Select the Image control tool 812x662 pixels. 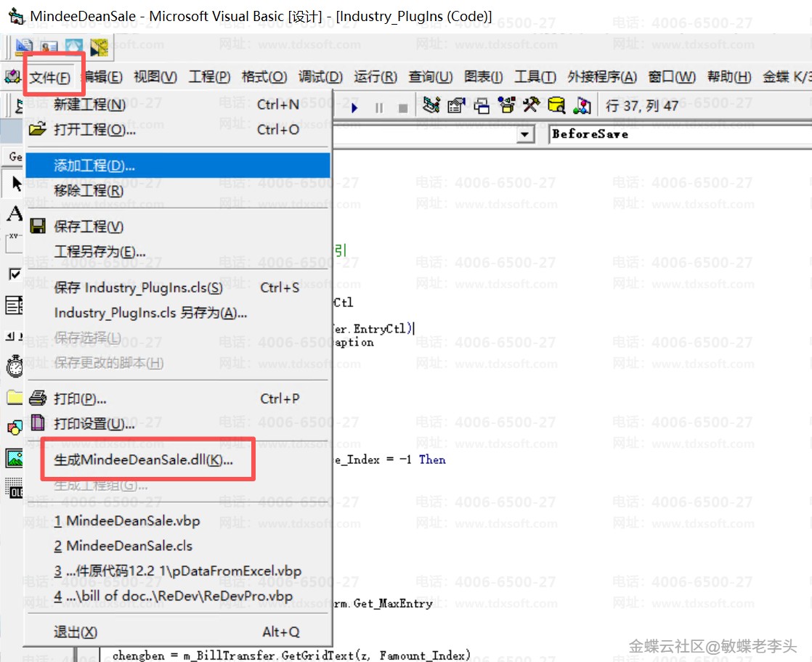[15, 458]
